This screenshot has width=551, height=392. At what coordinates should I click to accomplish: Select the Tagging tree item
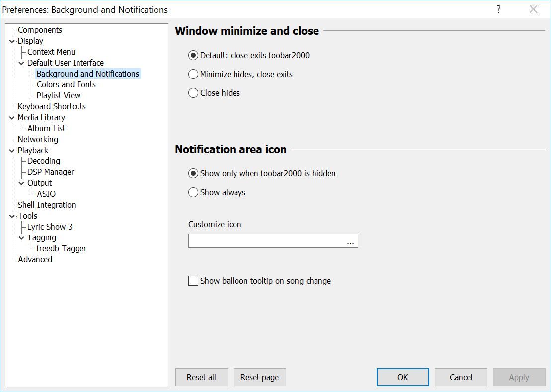point(41,237)
